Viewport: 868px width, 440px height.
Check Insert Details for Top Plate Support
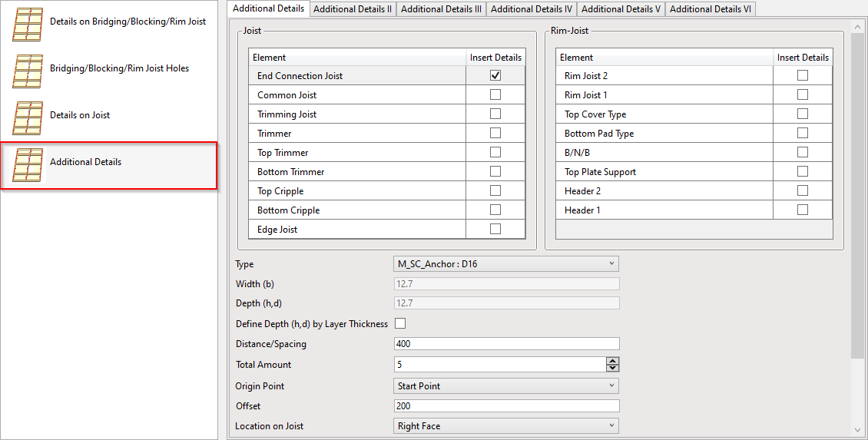click(x=803, y=171)
